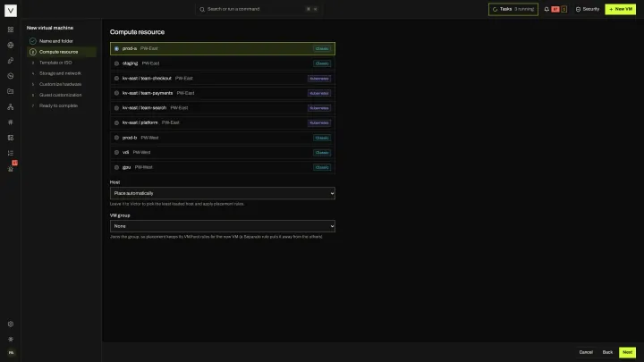Screen dimensions: 644x362
Task: Select the staging radio button
Action: (116, 63)
